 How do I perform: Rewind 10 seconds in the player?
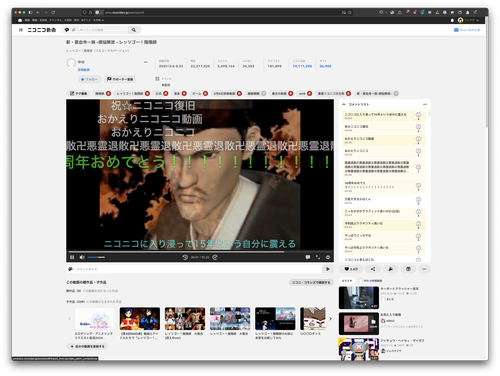coord(185,257)
